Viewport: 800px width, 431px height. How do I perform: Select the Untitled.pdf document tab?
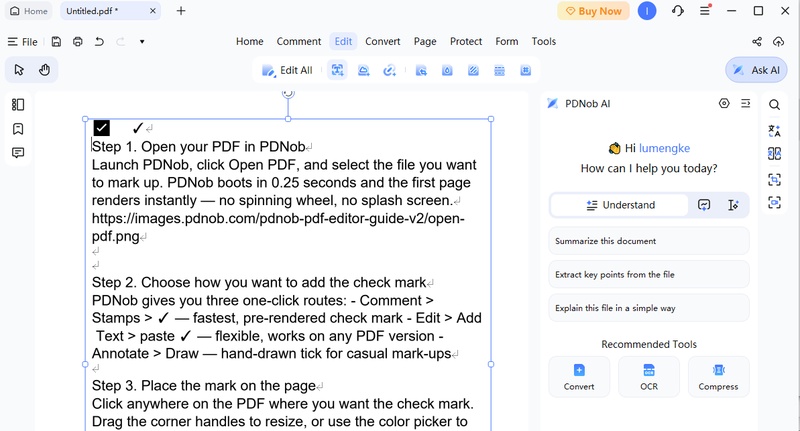pyautogui.click(x=110, y=11)
